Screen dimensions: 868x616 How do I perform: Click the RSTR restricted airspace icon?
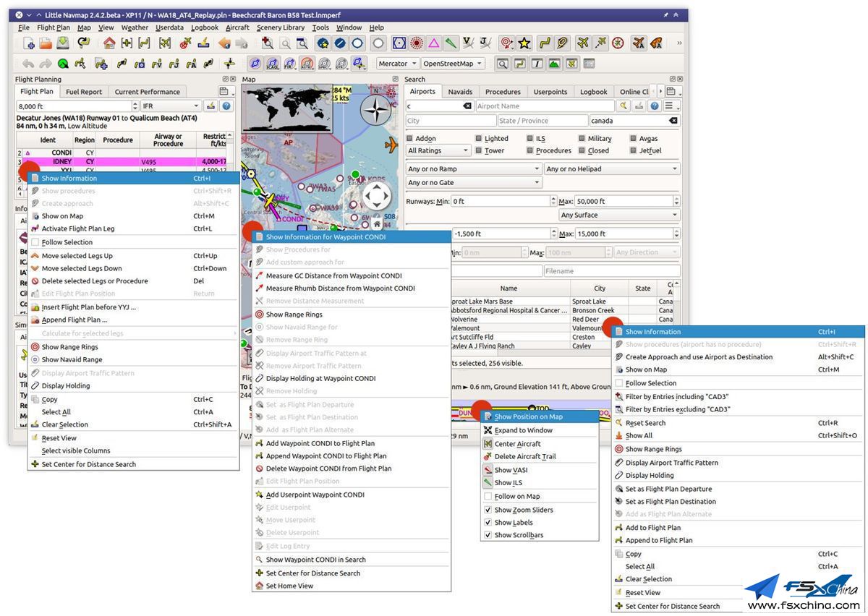click(307, 64)
